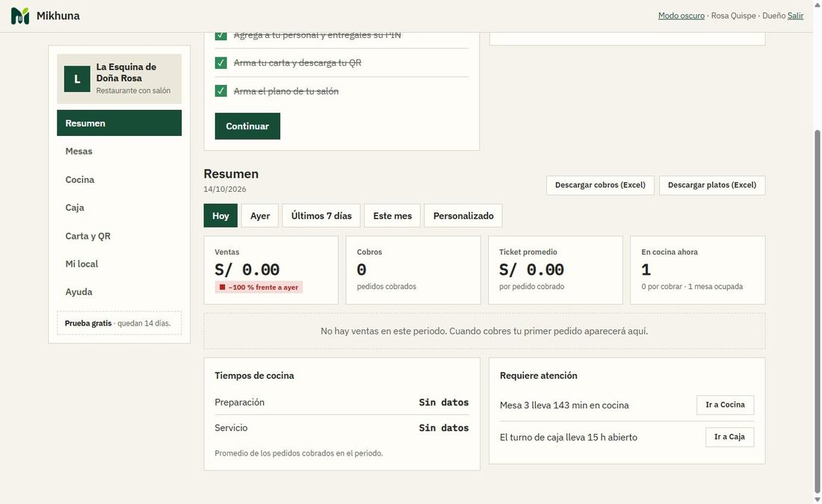Image resolution: width=822 pixels, height=504 pixels.
Task: Click 'El turno de caja lleva 15 h abierto'
Action: [568, 438]
